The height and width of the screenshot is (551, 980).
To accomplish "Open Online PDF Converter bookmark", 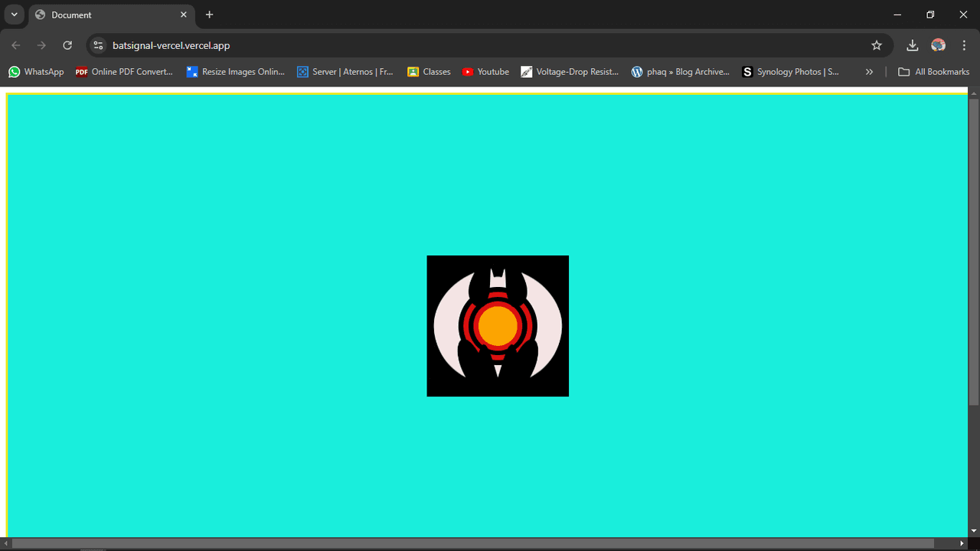I will [124, 72].
